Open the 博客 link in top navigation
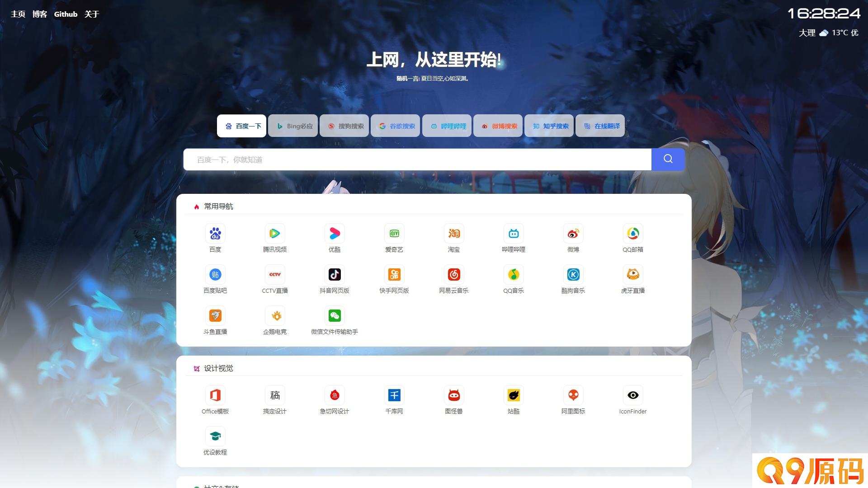This screenshot has height=488, width=868. click(x=40, y=14)
